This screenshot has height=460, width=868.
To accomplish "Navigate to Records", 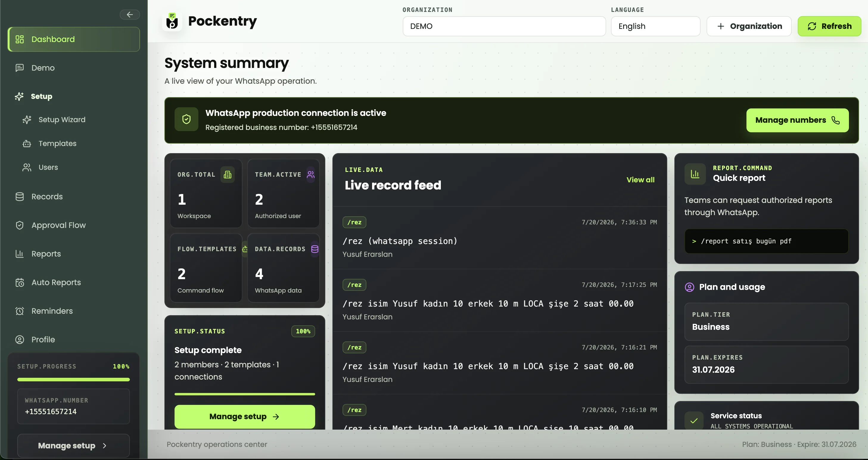I will [x=47, y=197].
